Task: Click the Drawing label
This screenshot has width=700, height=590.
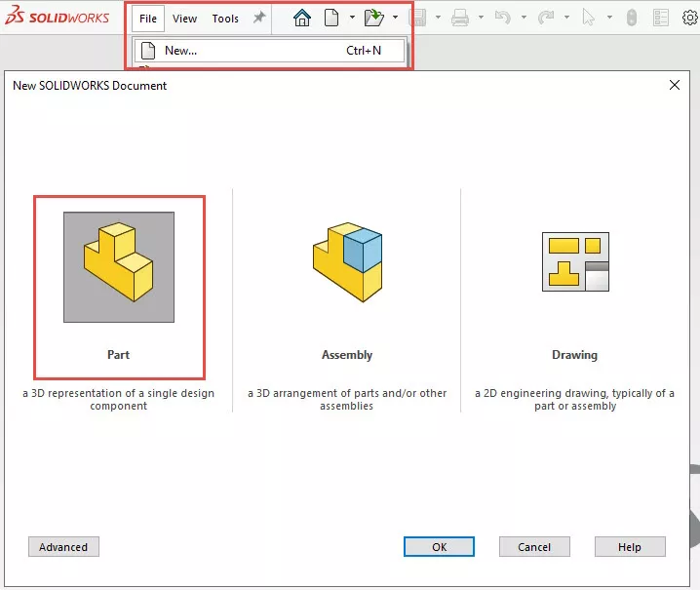Action: pos(574,355)
